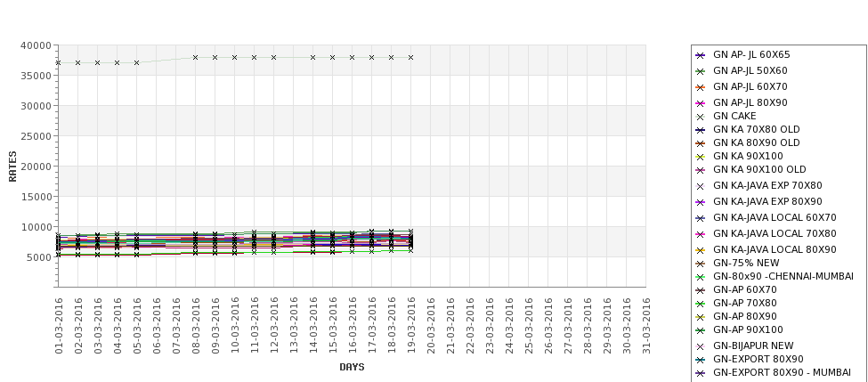Click the DAYS x-axis title

point(352,367)
